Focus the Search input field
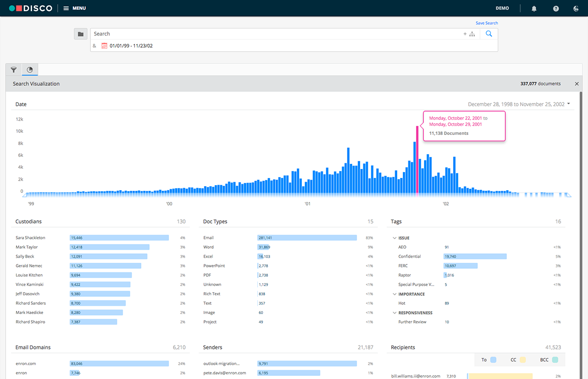The height and width of the screenshot is (379, 588). [x=275, y=33]
